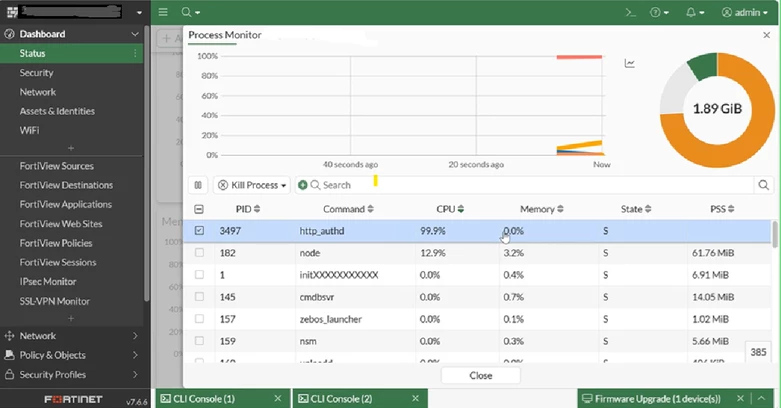Open the Kill Process dropdown
The height and width of the screenshot is (408, 781).
pyautogui.click(x=252, y=185)
